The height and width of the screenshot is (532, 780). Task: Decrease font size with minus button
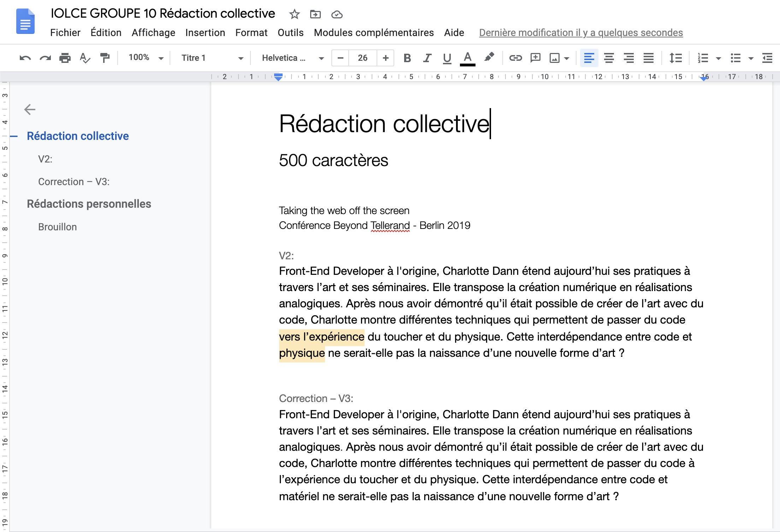click(341, 58)
